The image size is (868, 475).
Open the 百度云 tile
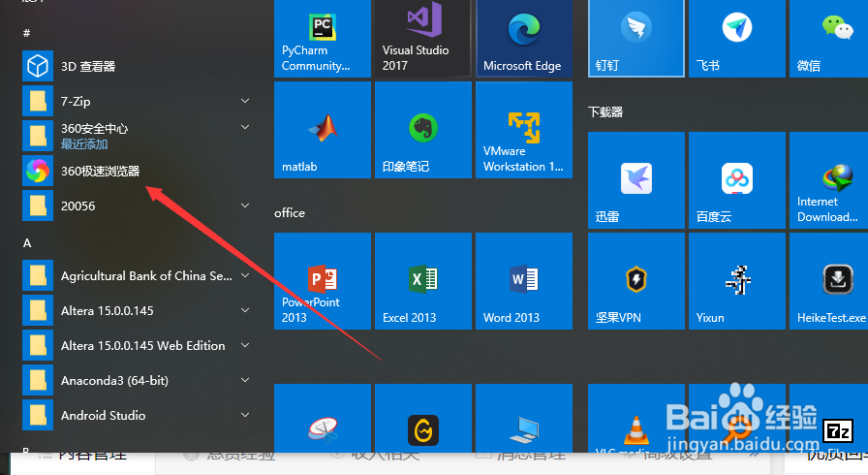pos(737,180)
